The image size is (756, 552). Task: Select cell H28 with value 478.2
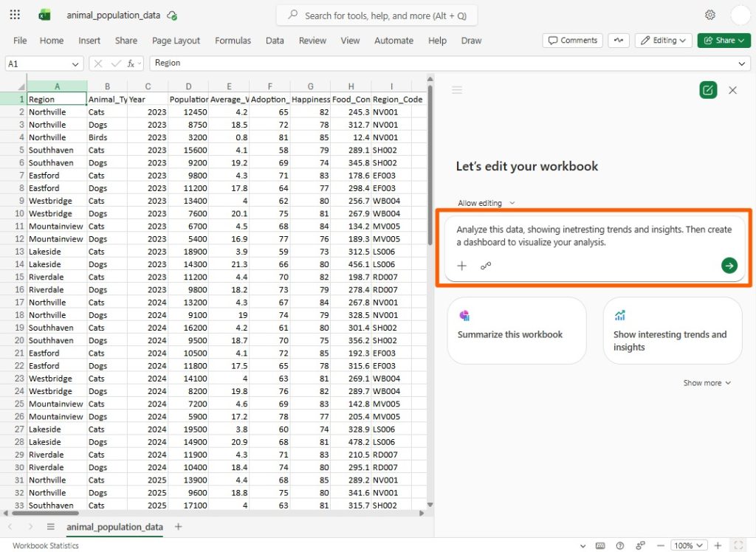(x=351, y=441)
